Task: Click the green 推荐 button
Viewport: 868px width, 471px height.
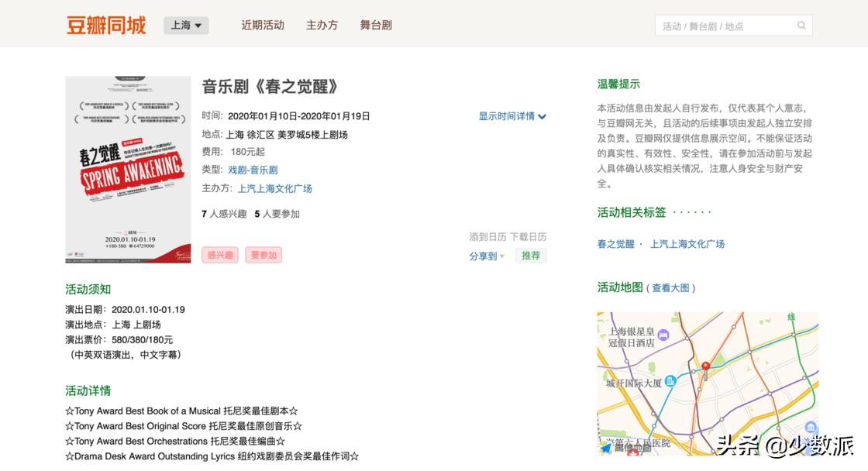Action: 531,256
